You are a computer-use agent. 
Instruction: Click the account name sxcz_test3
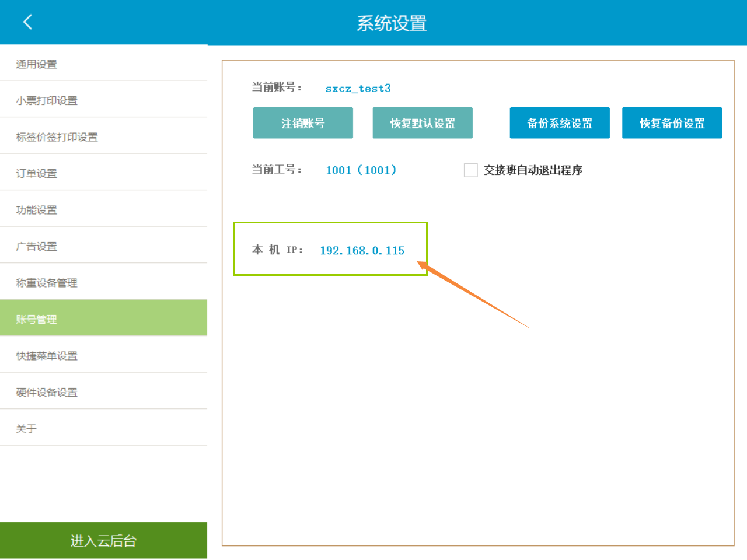tap(358, 88)
